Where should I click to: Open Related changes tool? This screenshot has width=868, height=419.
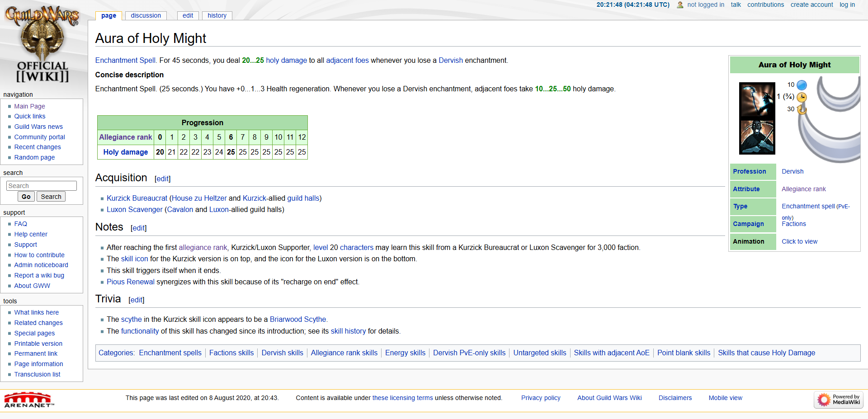38,323
